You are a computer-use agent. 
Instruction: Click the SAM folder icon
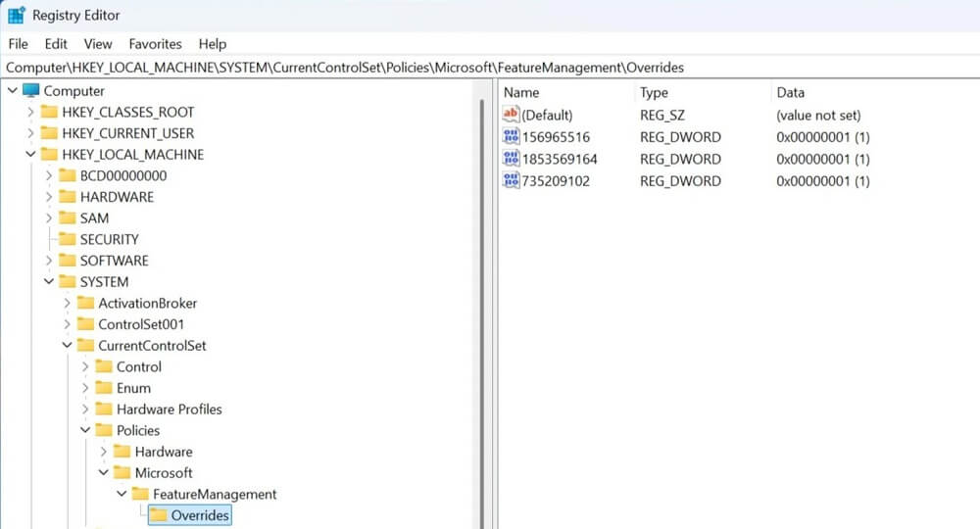pyautogui.click(x=67, y=218)
